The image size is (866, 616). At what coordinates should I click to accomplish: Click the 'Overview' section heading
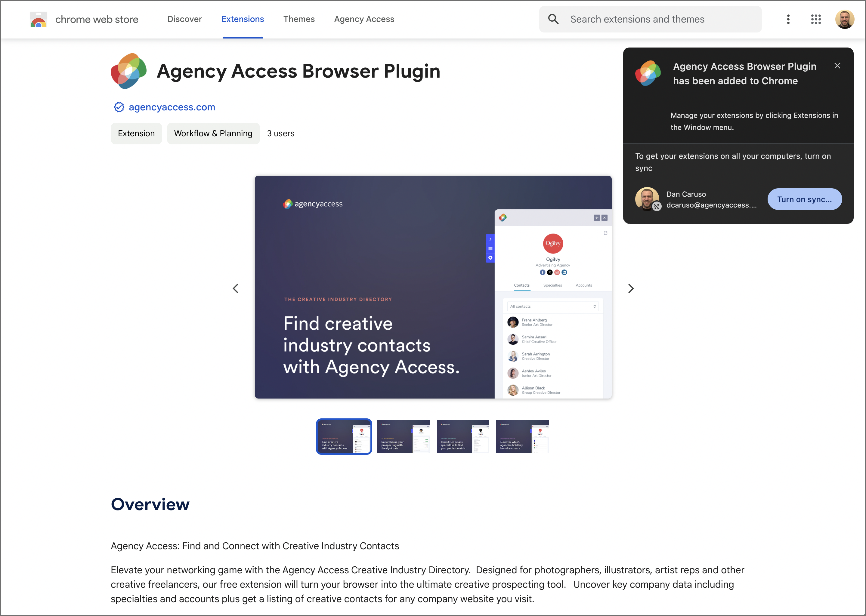click(150, 504)
